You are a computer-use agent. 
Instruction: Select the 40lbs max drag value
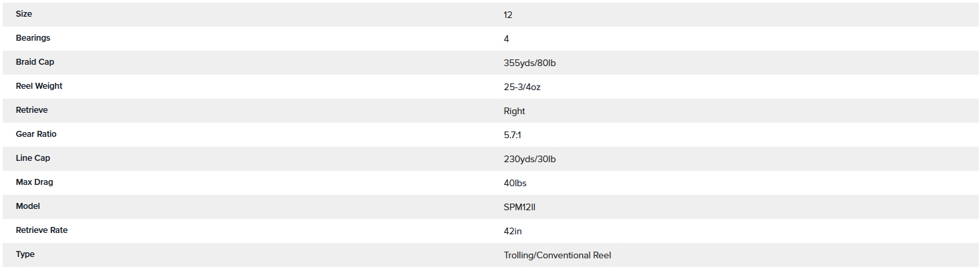tap(515, 183)
